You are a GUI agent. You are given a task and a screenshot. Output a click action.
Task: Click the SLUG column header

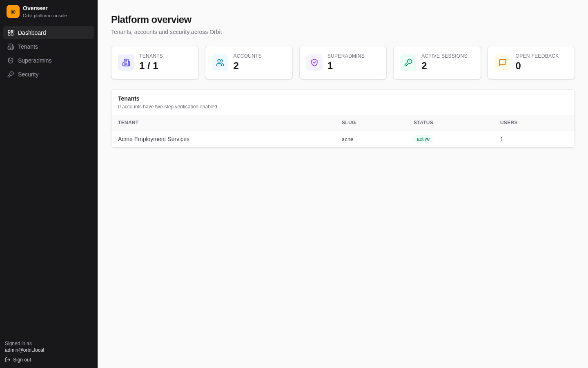coord(349,123)
